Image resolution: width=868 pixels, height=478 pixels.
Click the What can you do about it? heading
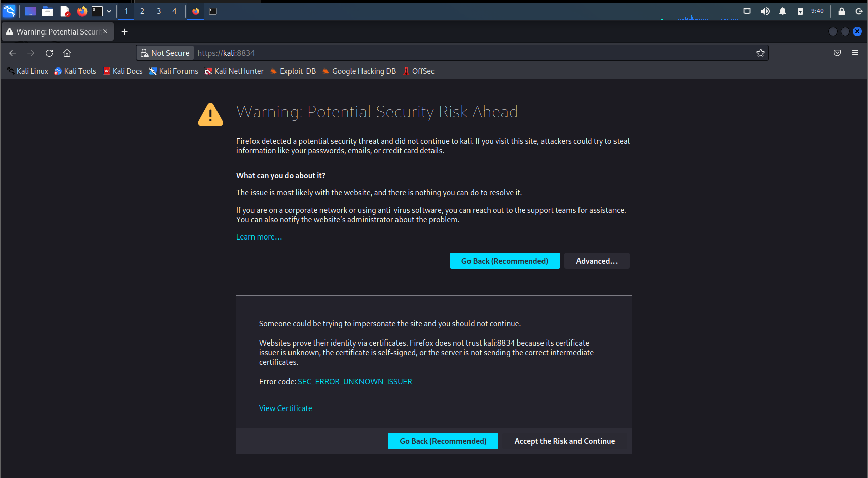point(281,176)
